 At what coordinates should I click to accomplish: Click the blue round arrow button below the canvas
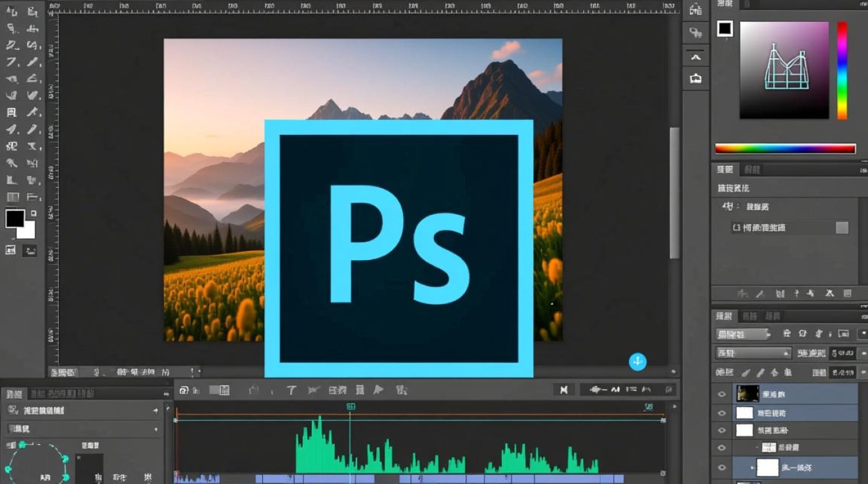tap(637, 361)
